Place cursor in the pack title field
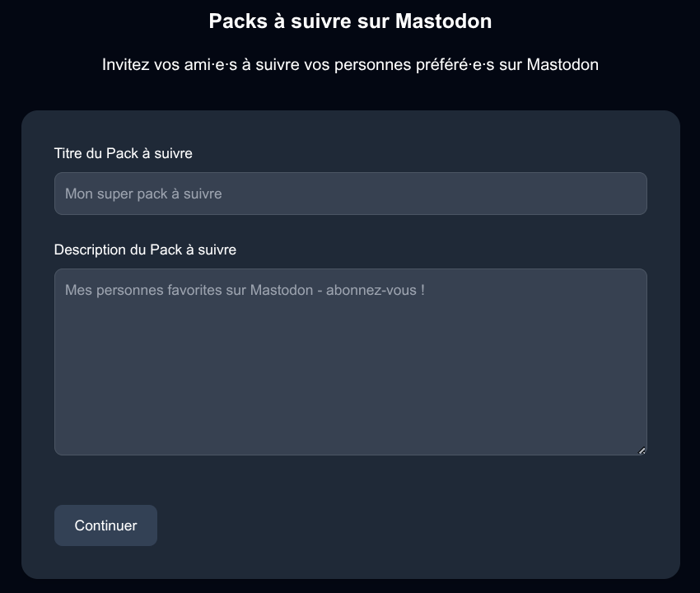 click(351, 194)
